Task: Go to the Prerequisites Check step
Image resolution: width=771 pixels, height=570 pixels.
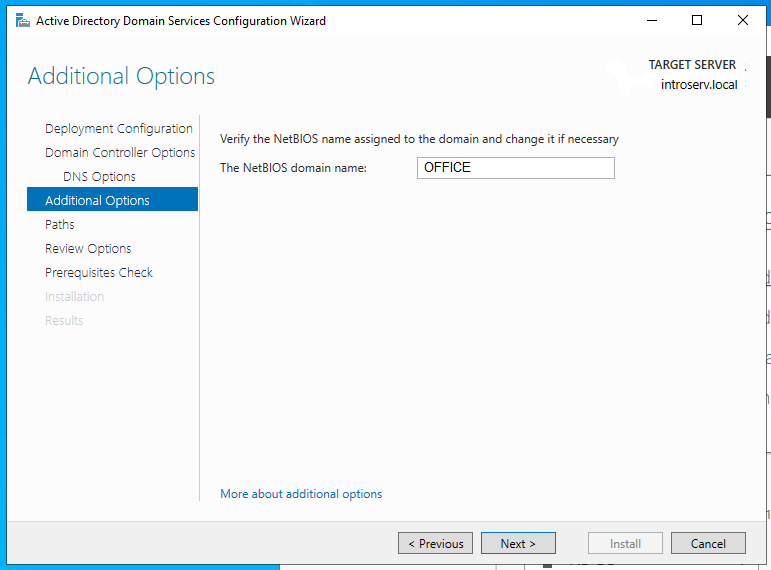Action: [x=99, y=273]
